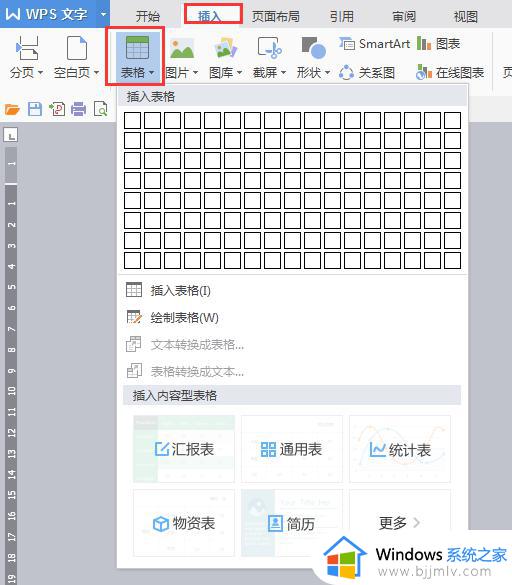
Task: Switch to the 开始 tab
Action: [148, 16]
